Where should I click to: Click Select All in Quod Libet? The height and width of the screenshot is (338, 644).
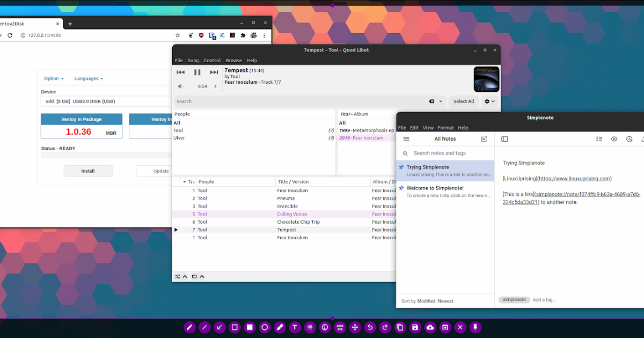464,101
